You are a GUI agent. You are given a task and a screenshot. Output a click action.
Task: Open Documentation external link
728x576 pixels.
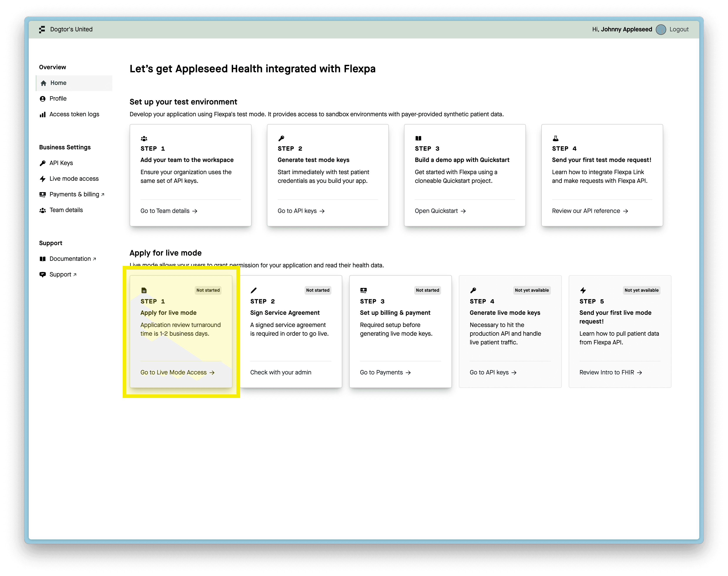73,259
